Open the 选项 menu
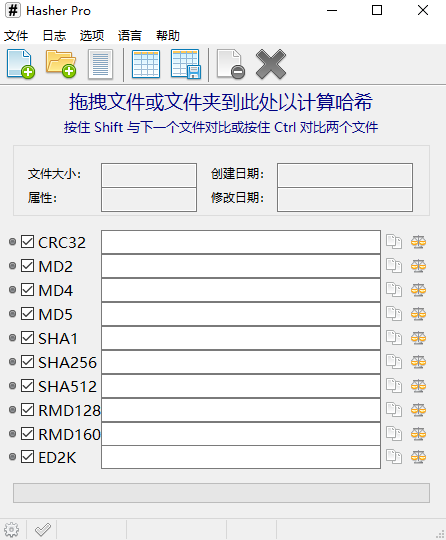Image resolution: width=446 pixels, height=540 pixels. 92,35
